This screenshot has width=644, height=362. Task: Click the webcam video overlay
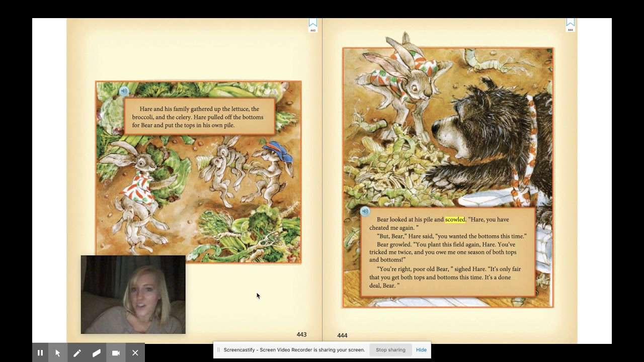133,295
